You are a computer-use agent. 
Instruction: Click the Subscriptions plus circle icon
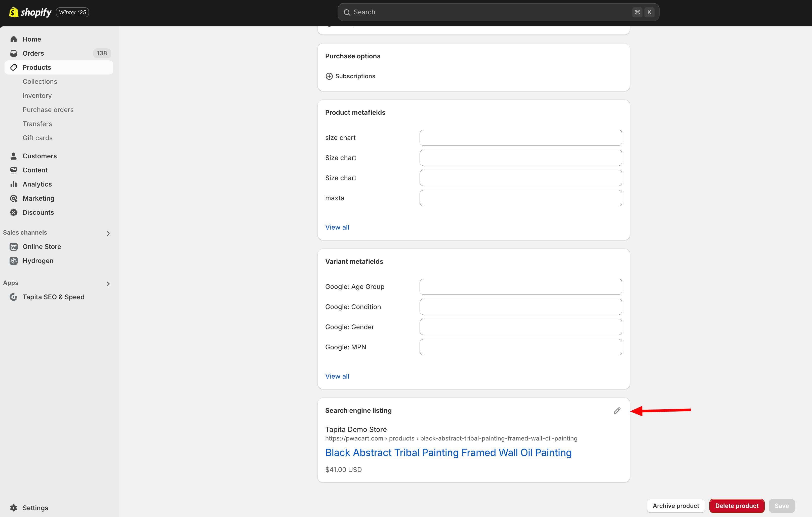pos(329,76)
